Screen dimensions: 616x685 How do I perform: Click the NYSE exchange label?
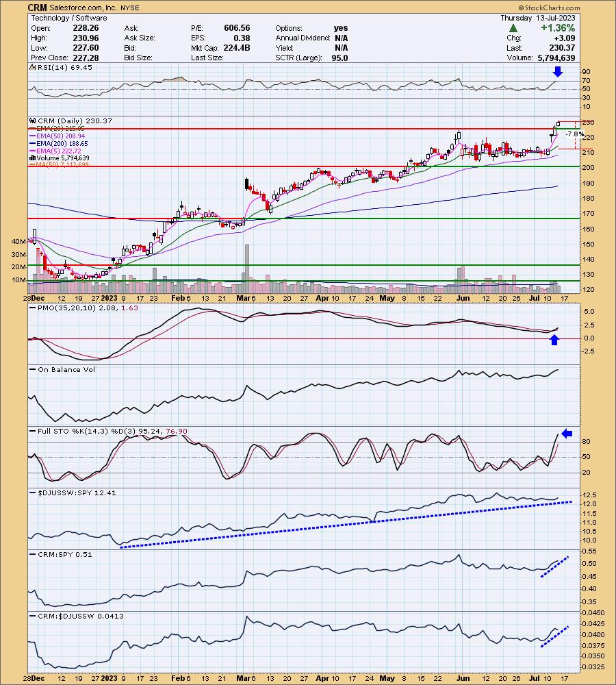131,8
